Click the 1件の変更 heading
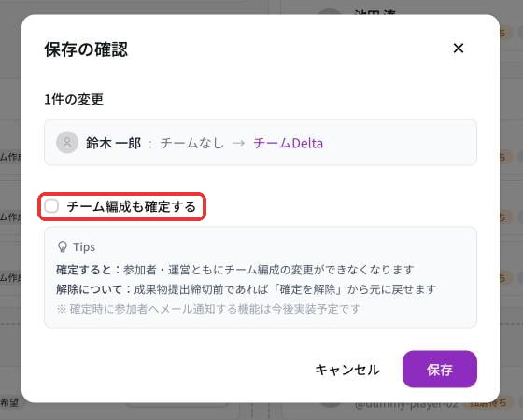 pos(74,99)
